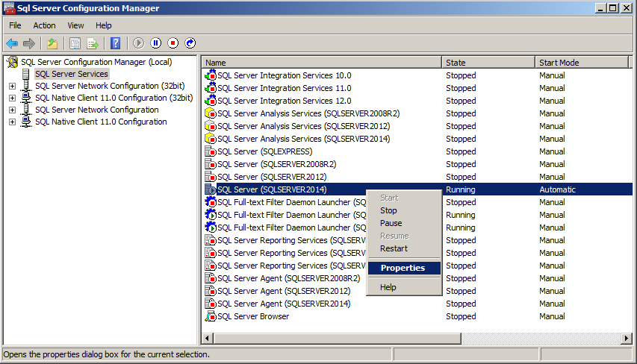Choose Properties from the context menu

pos(404,268)
